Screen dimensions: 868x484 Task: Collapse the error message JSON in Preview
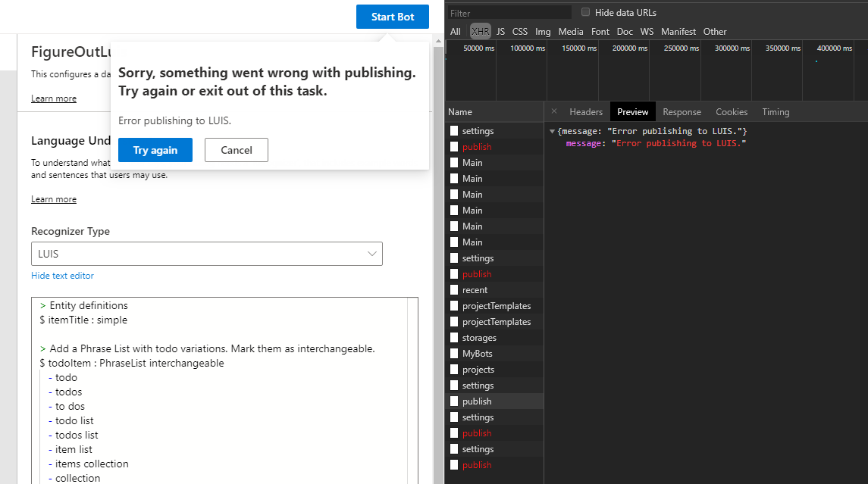click(x=551, y=130)
